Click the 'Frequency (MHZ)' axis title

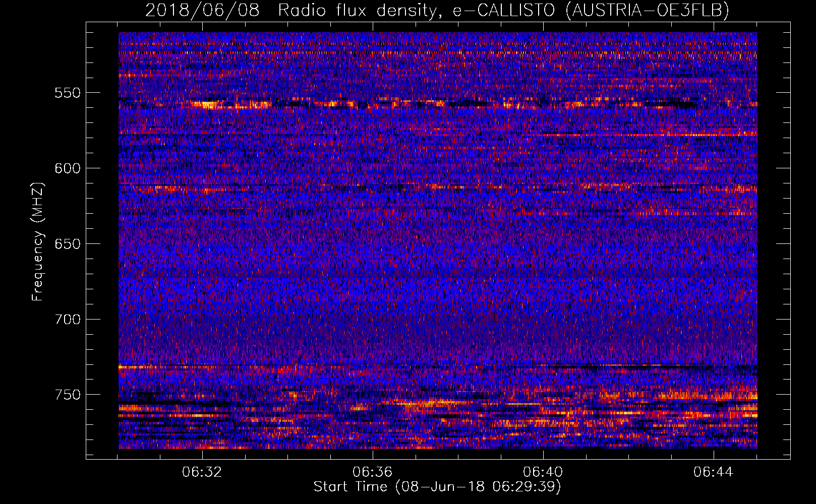coord(38,242)
